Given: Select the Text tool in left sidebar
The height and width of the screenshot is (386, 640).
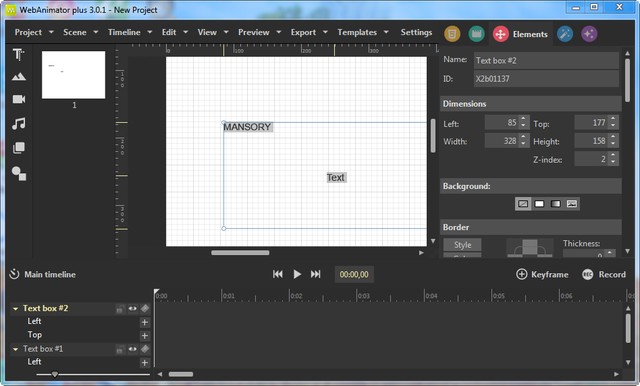Looking at the screenshot, I should coord(18,55).
